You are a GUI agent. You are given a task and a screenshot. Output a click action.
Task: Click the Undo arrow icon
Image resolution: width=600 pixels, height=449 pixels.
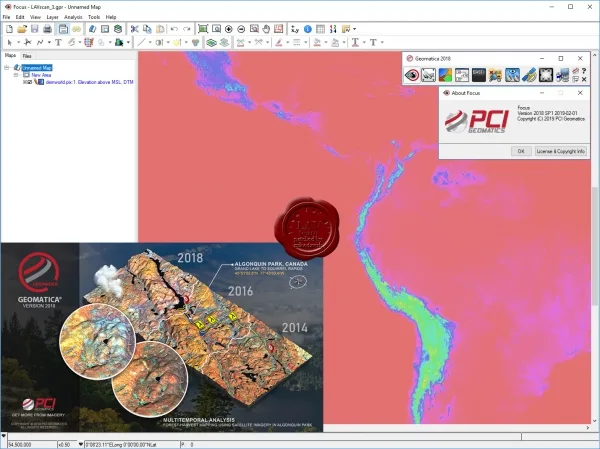(x=174, y=29)
